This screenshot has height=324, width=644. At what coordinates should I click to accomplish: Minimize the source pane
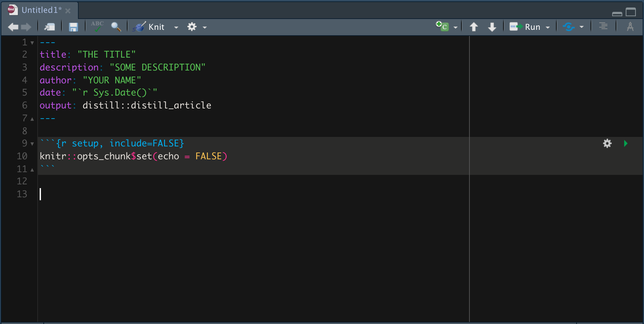[617, 14]
